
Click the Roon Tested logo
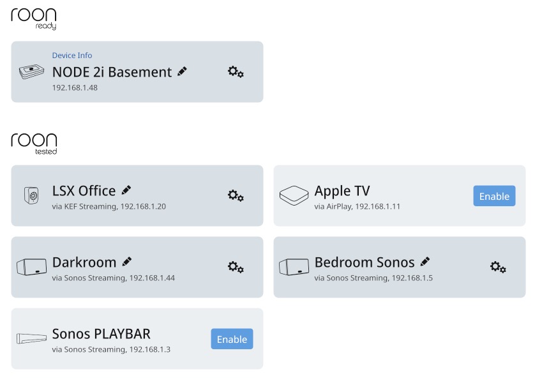tap(33, 141)
